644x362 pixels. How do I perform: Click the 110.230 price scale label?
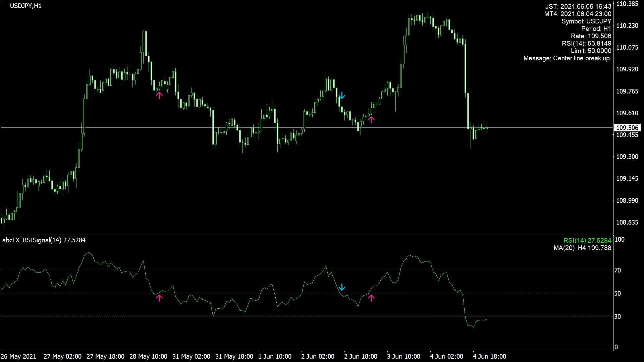(x=627, y=25)
